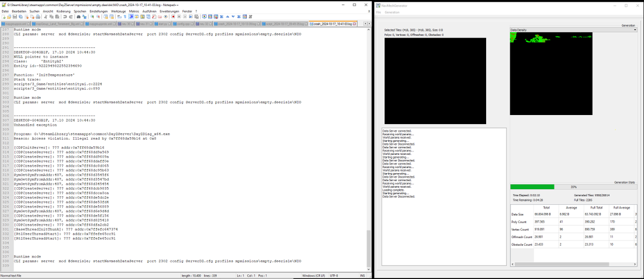Click the Save All toolbar icon
Viewport: 644px width, 279px height.
pos(20,17)
